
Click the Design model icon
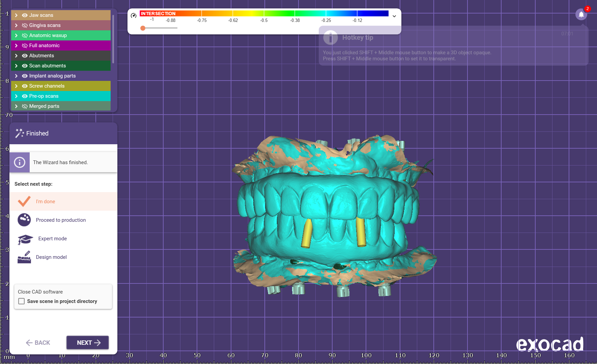pos(24,257)
